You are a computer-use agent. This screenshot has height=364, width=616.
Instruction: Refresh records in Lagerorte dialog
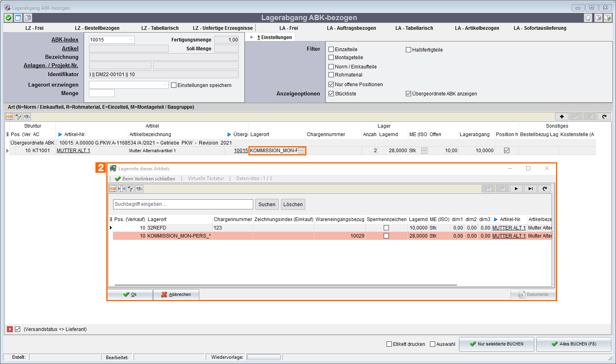coord(545,188)
